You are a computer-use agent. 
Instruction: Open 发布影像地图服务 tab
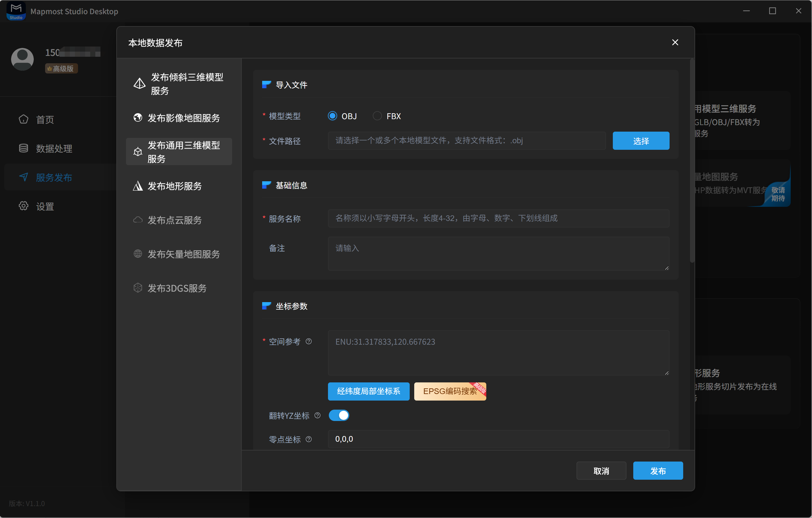179,118
